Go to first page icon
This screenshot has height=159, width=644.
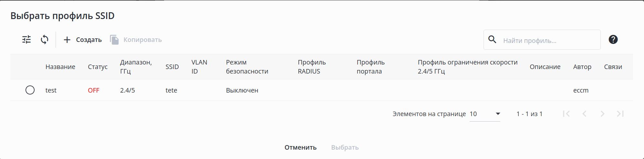(x=566, y=114)
